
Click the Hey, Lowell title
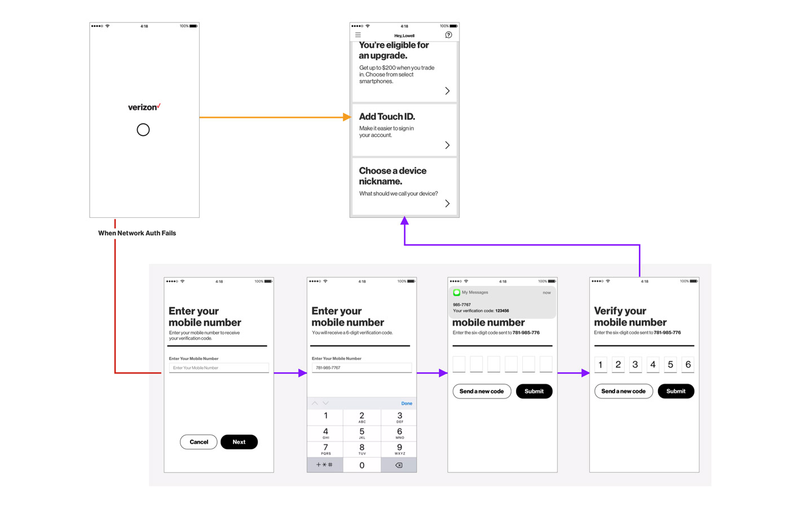(404, 36)
